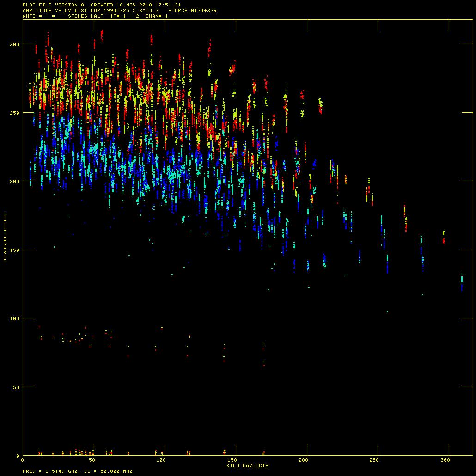The image size is (476, 476).
Task: Click the x-axis value '250'
Action: (x=374, y=460)
